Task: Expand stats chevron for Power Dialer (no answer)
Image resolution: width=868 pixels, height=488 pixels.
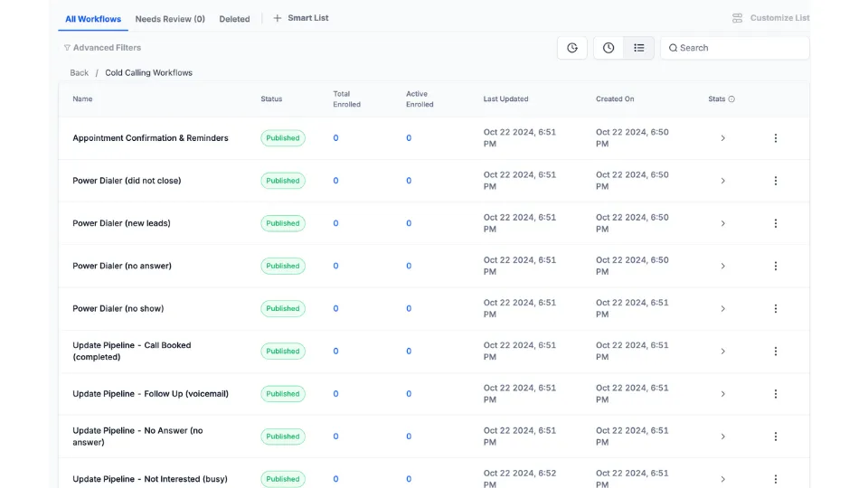Action: coord(723,266)
